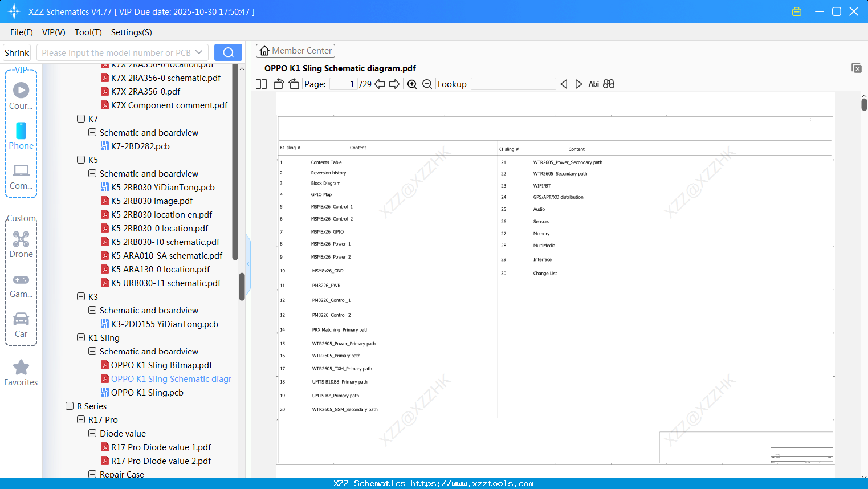Collapse the K1 Sling tree node
Image resolution: width=868 pixels, height=489 pixels.
tap(81, 338)
